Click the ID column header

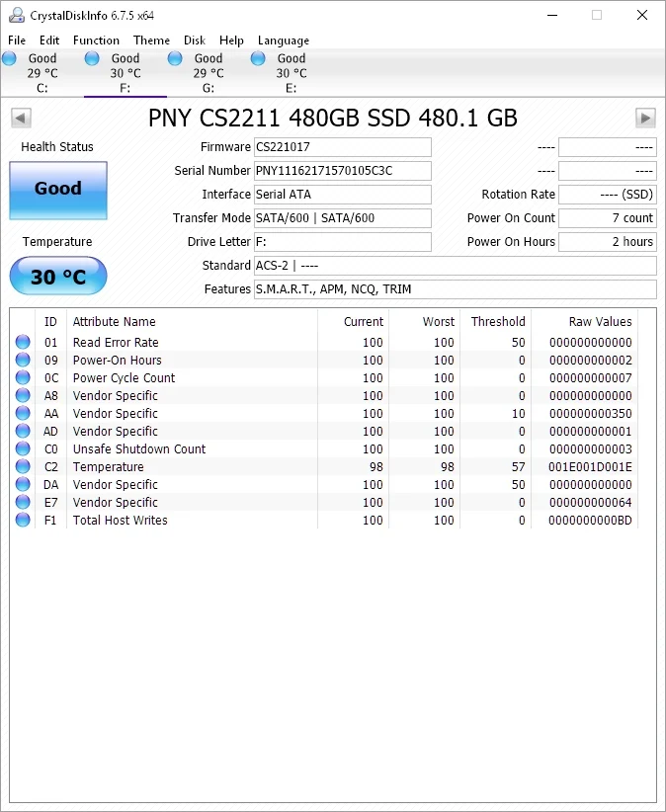point(50,322)
